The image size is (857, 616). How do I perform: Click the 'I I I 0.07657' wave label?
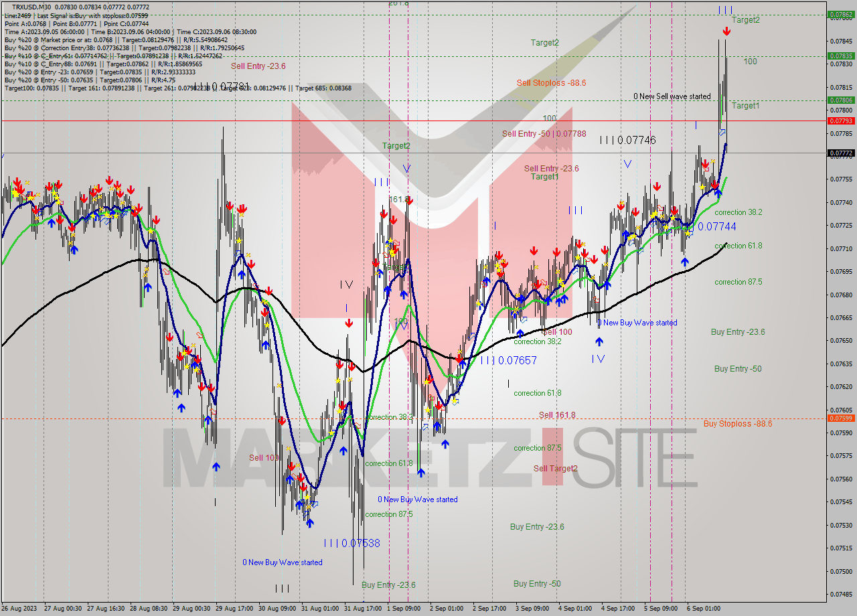[x=509, y=360]
